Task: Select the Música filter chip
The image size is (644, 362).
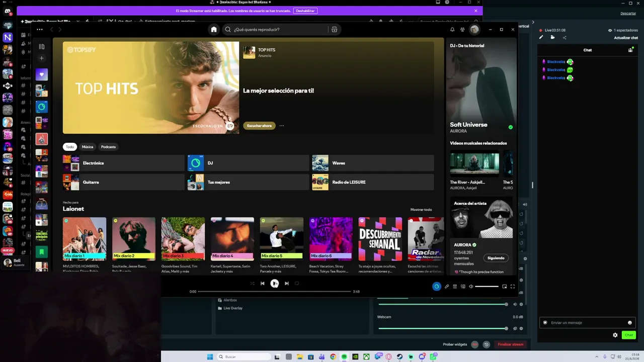Action: click(x=88, y=147)
